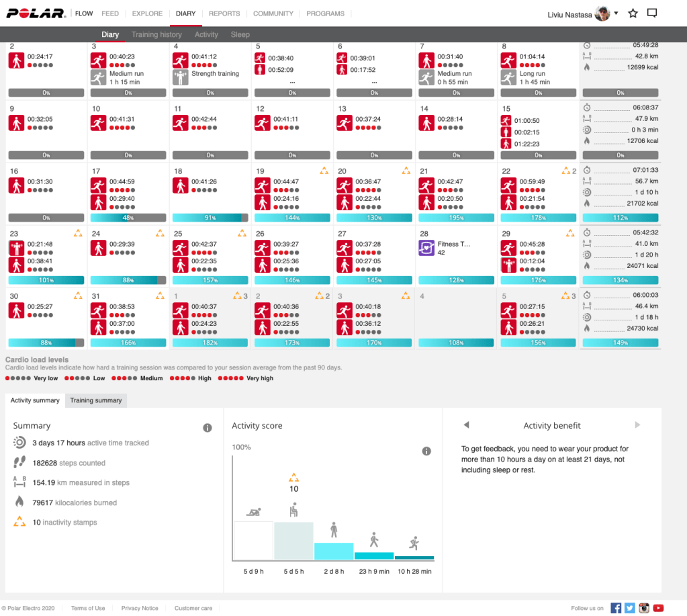687x616 pixels.
Task: Click the favorites star icon
Action: [x=633, y=13]
